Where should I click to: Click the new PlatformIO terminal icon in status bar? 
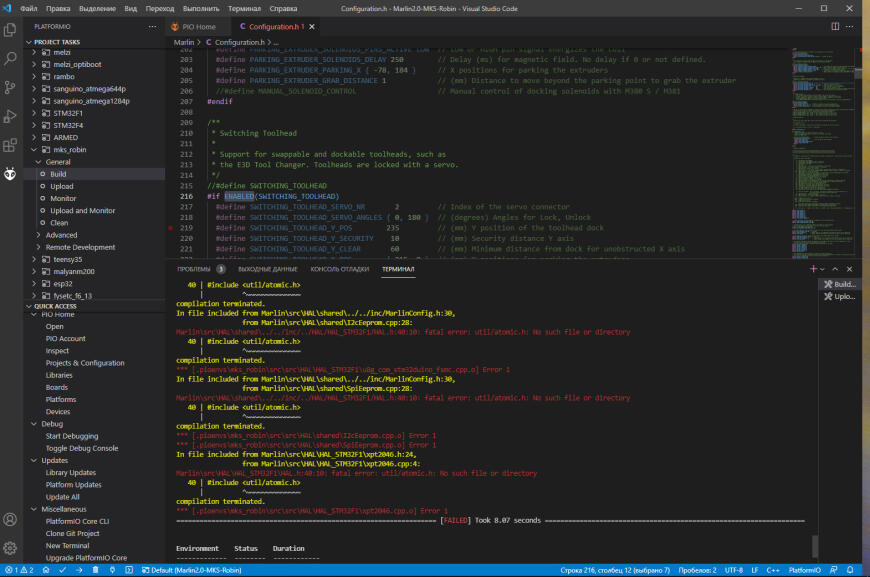click(x=129, y=570)
